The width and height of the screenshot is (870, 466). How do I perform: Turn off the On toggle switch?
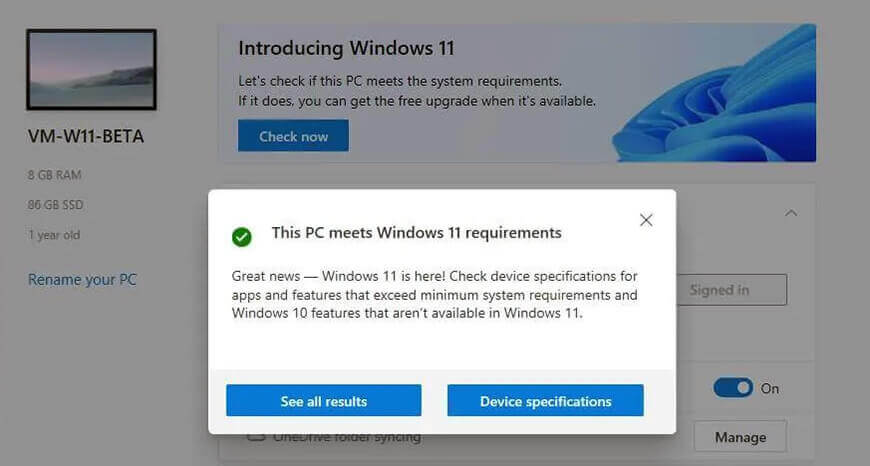pyautogui.click(x=733, y=388)
